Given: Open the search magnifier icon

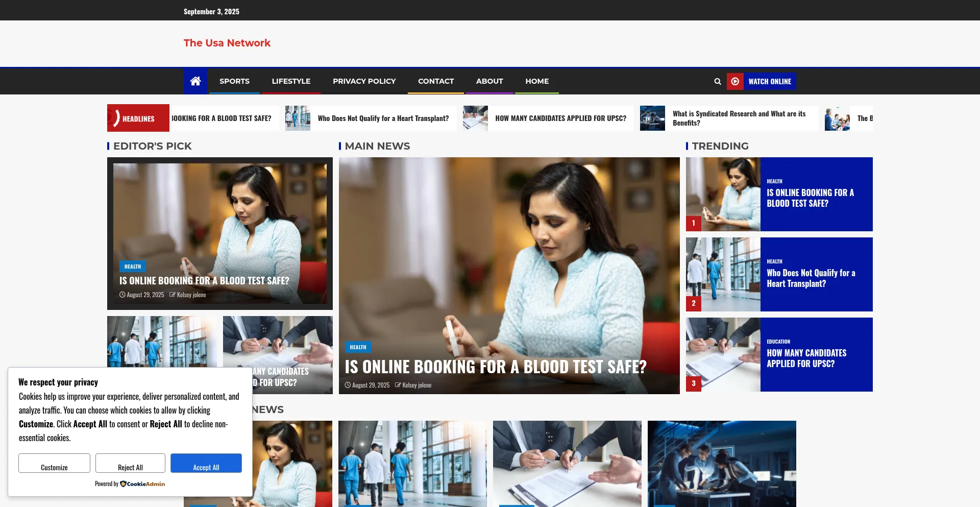Looking at the screenshot, I should (x=718, y=81).
